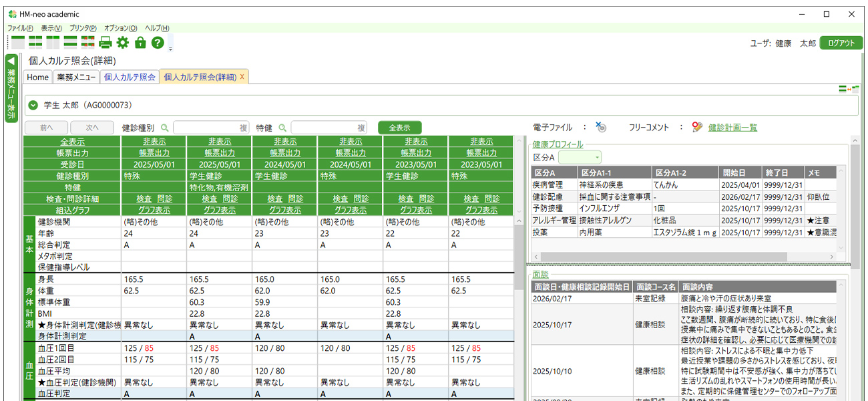Click the 電子ファイル disc icon
Viewport: 868px width, 401px height.
coord(601,127)
